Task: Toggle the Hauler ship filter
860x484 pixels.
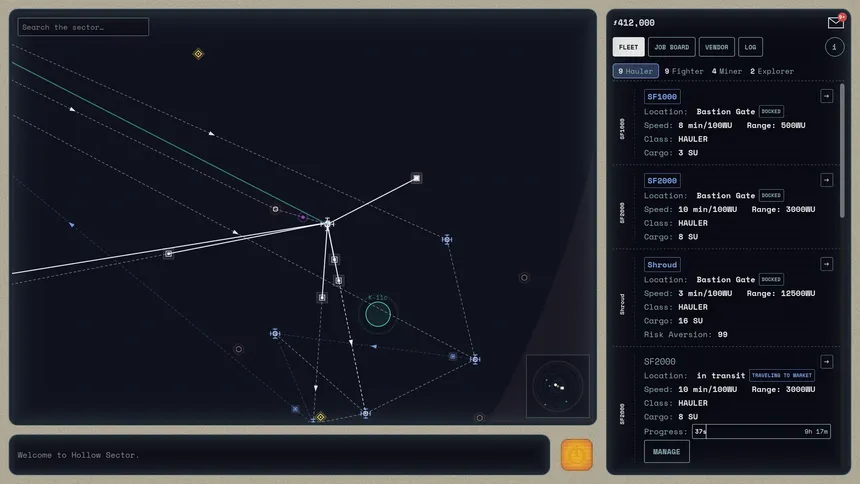Action: (635, 71)
